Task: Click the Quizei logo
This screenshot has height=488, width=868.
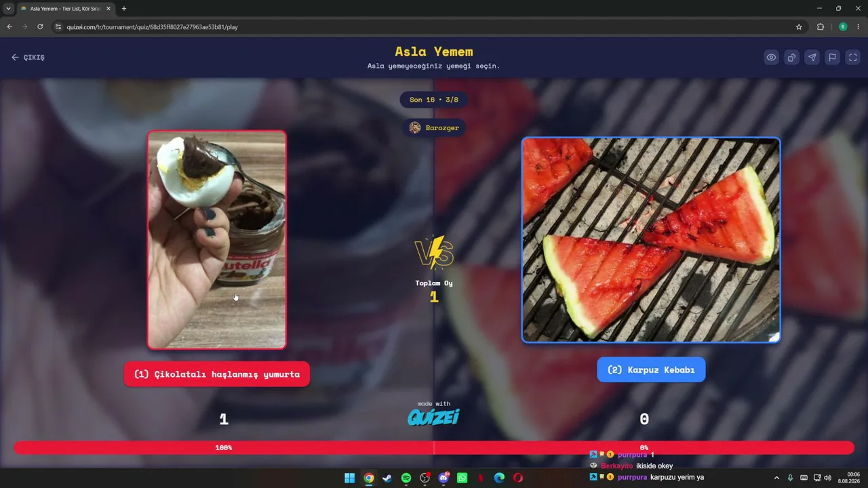Action: pos(434,416)
